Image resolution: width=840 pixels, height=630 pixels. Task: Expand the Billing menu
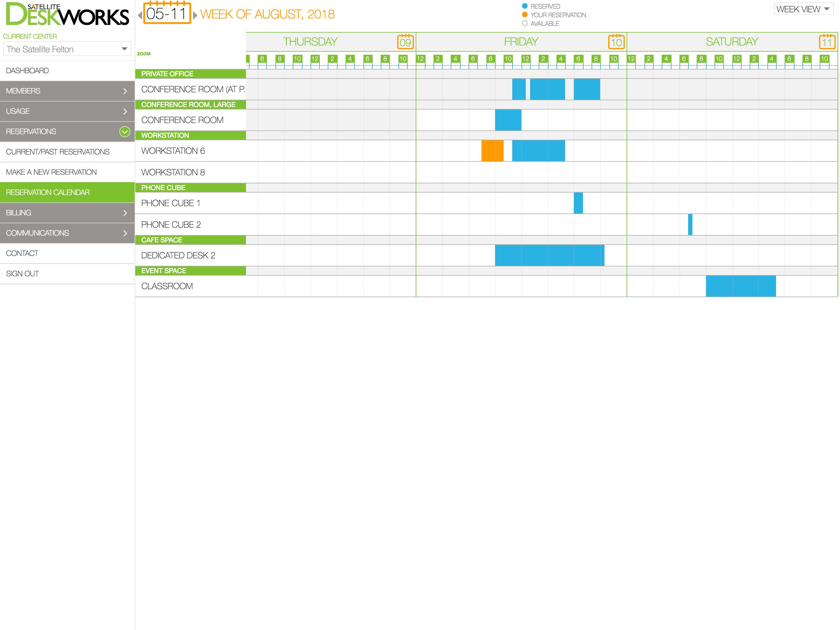coord(67,213)
